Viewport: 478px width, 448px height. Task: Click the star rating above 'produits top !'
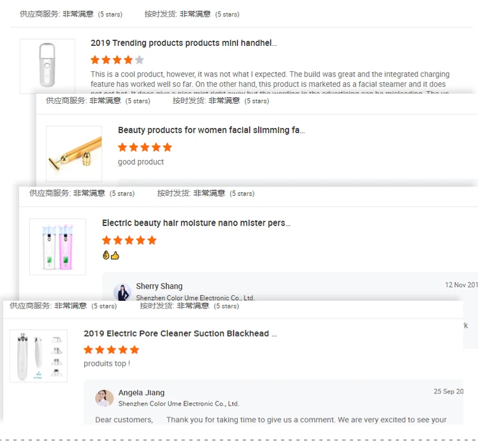click(x=111, y=350)
